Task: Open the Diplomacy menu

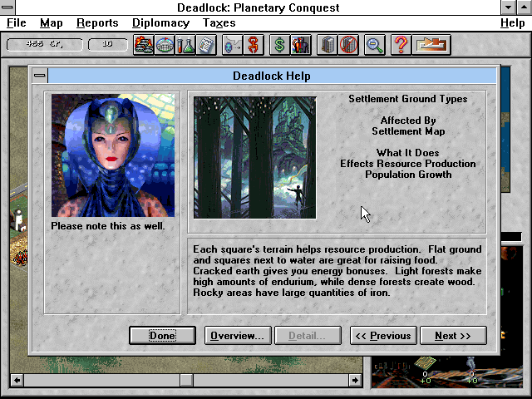Action: [160, 22]
